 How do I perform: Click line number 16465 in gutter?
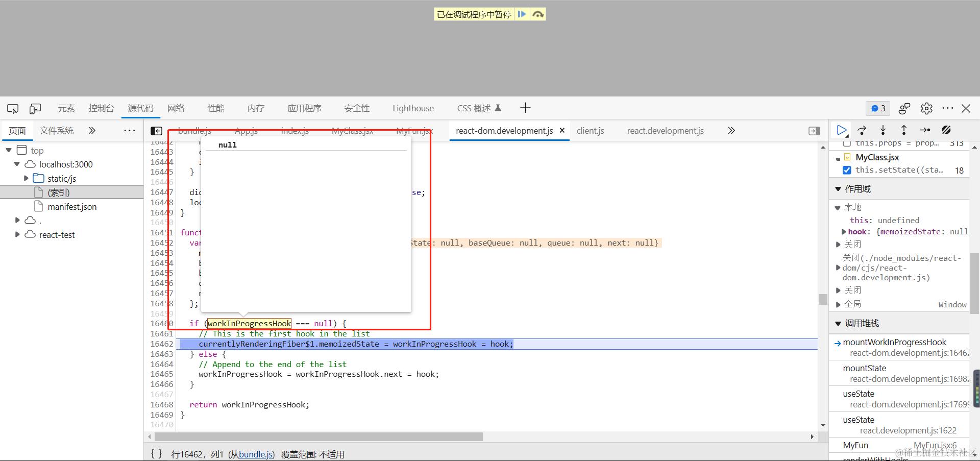pyautogui.click(x=162, y=374)
